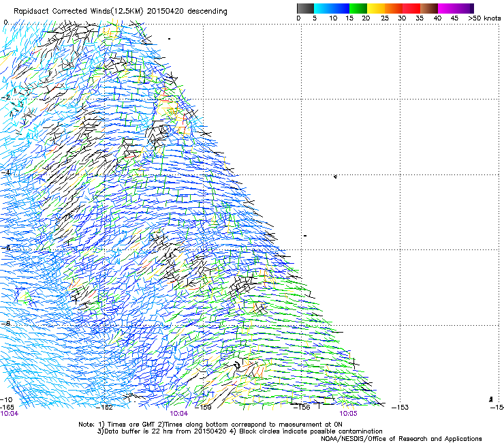
Task: Click the '-2' latitude axis label
Action: pos(5,97)
